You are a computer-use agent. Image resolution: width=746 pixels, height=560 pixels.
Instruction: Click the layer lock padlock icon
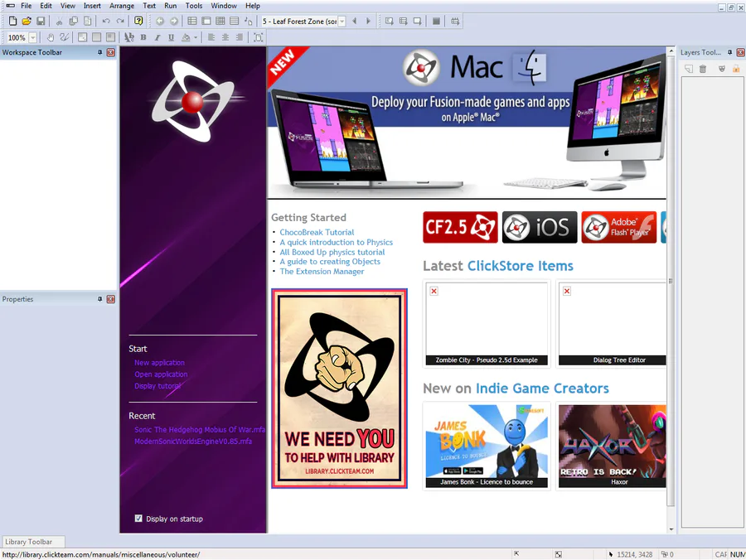tap(736, 69)
